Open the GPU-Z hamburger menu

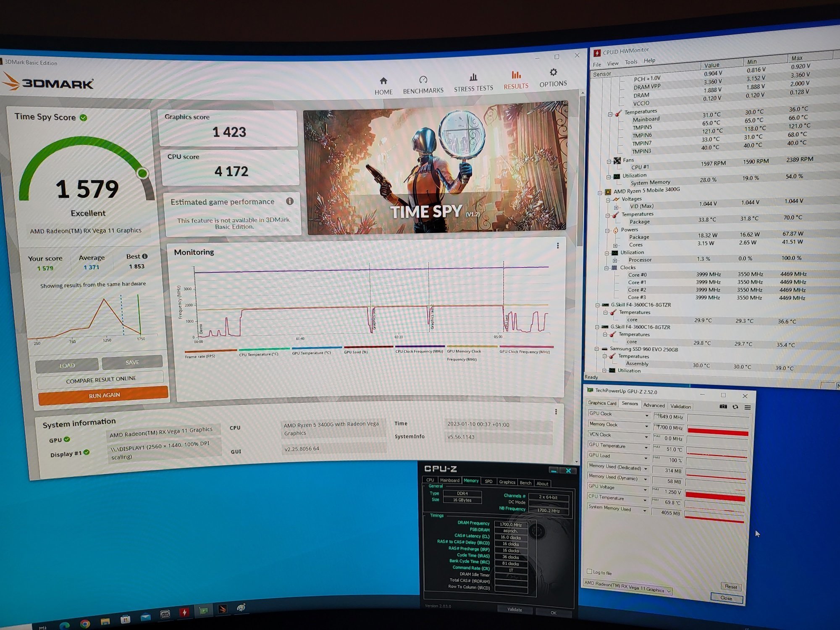click(748, 407)
